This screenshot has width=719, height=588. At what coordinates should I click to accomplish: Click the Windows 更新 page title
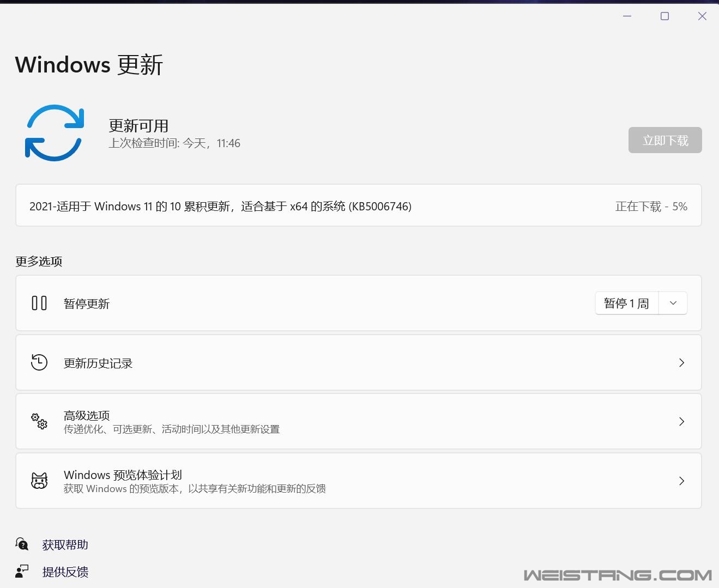pyautogui.click(x=89, y=64)
